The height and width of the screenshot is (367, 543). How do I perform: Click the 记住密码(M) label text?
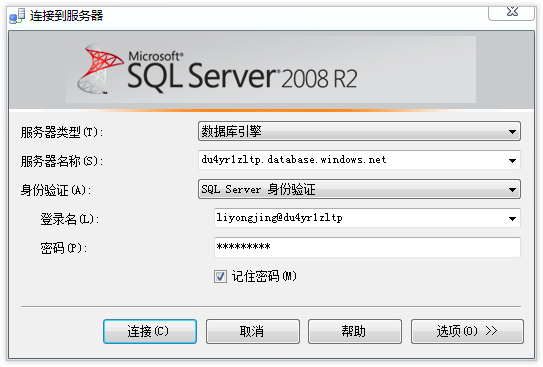pos(264,276)
